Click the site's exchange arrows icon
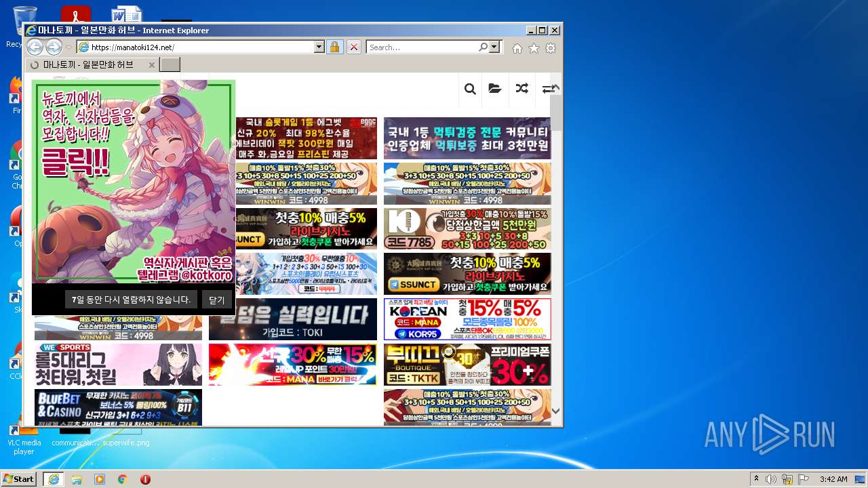 [x=547, y=89]
